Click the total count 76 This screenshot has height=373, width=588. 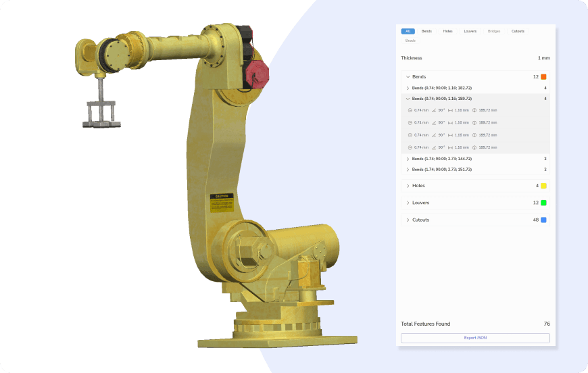pyautogui.click(x=547, y=324)
